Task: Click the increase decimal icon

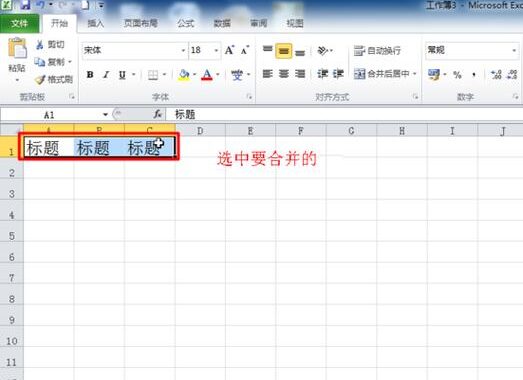Action: (496, 74)
